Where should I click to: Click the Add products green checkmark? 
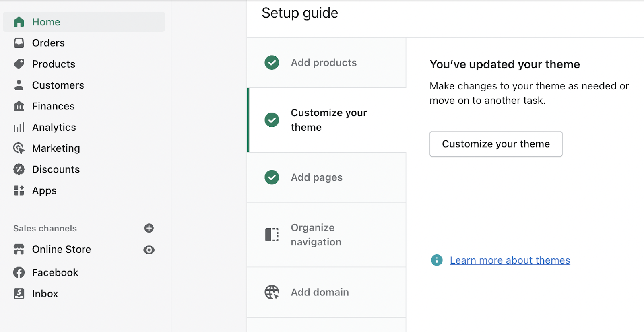click(272, 63)
